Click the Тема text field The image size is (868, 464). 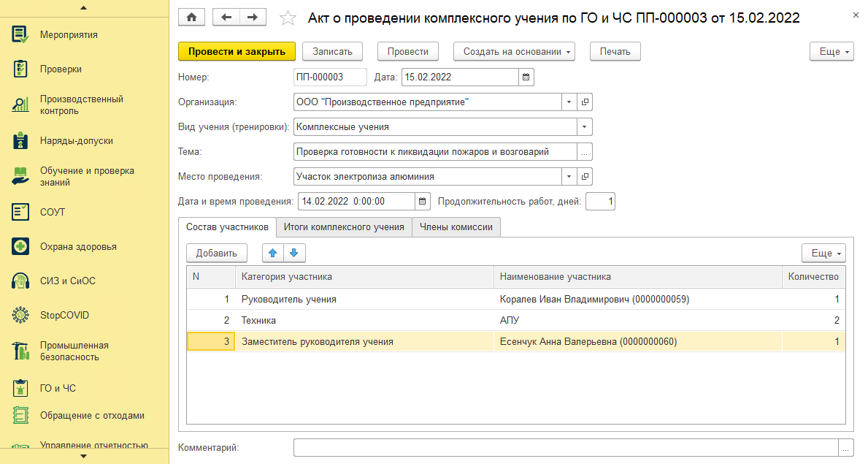point(435,152)
